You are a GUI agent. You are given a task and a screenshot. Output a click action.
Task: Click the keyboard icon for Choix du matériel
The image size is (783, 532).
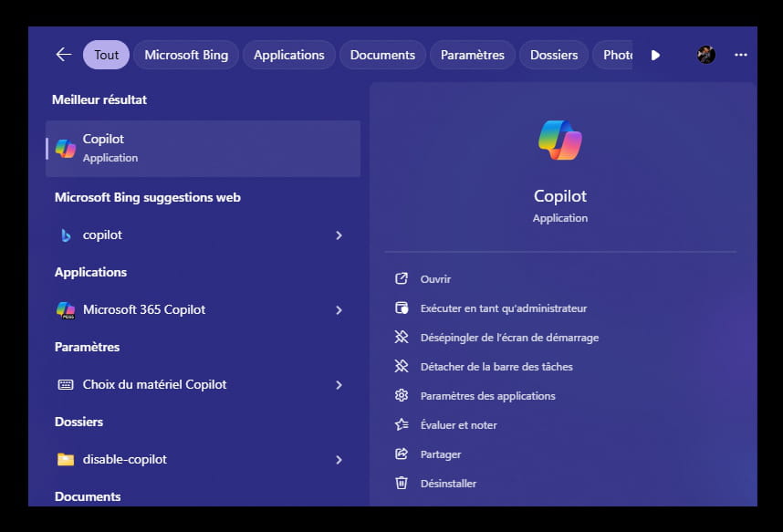tap(66, 385)
